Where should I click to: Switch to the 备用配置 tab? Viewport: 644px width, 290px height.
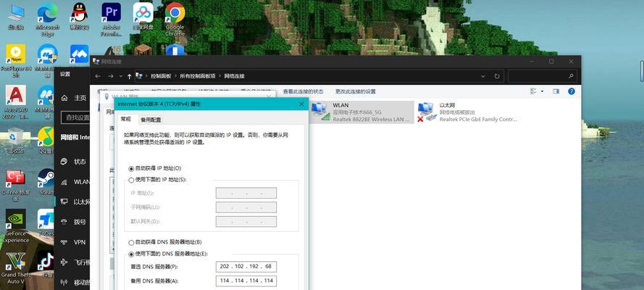pos(151,120)
